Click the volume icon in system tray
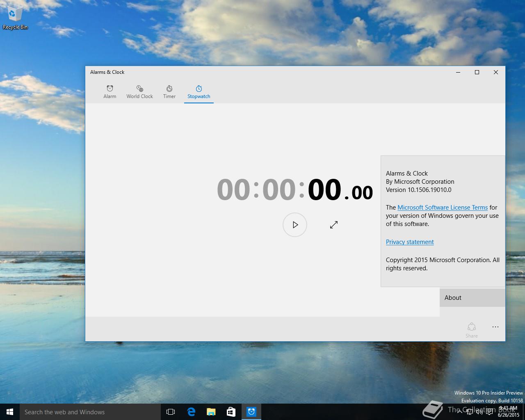 tap(479, 412)
